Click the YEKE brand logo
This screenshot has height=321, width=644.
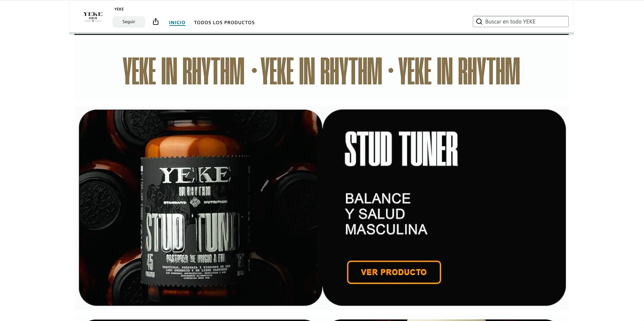(93, 16)
